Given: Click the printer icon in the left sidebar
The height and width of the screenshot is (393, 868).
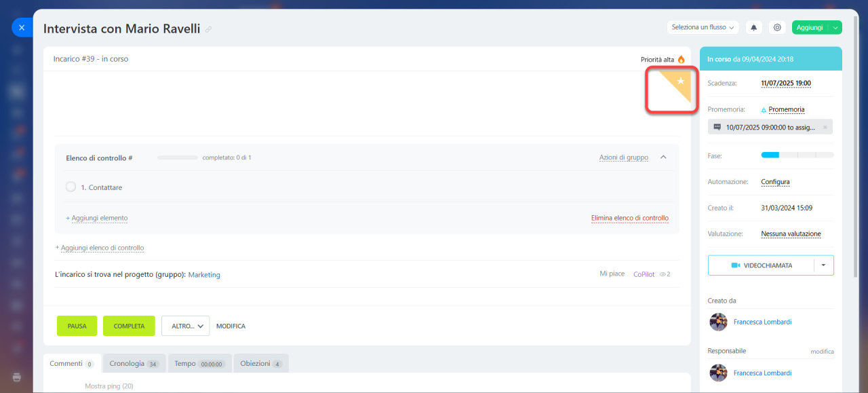Looking at the screenshot, I should [17, 377].
